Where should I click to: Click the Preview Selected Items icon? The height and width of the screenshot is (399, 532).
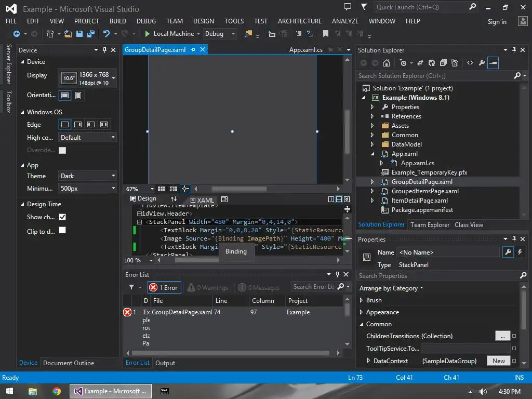tap(493, 63)
